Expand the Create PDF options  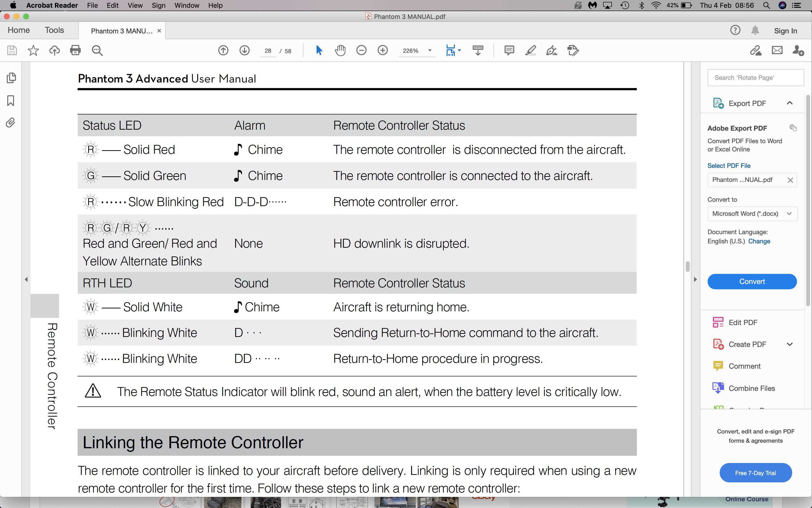point(790,344)
